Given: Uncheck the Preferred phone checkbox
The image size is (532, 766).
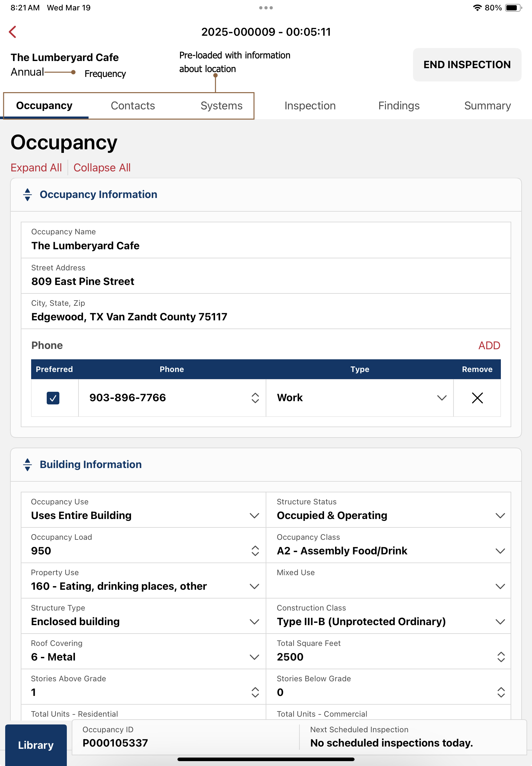Looking at the screenshot, I should (x=53, y=398).
